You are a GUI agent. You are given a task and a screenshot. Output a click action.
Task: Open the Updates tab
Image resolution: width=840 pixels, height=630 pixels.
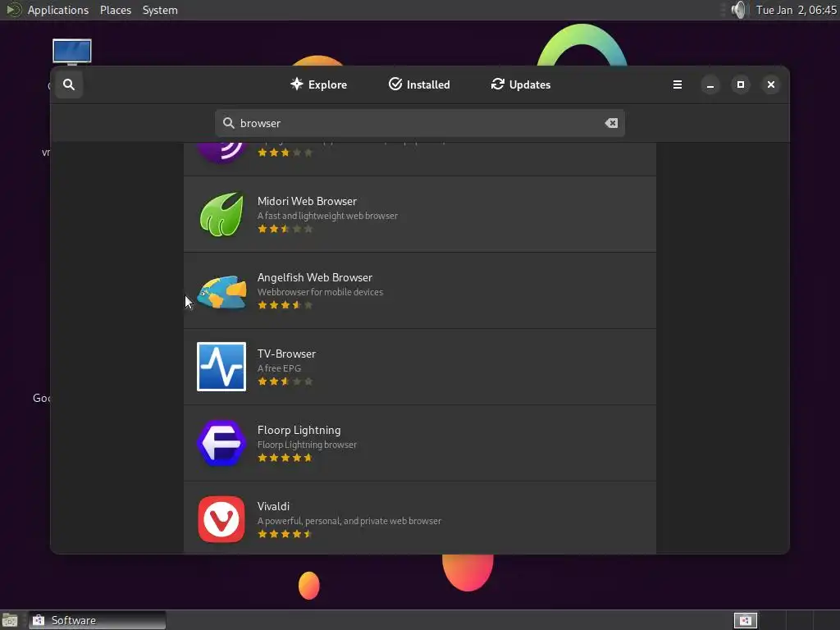click(521, 84)
